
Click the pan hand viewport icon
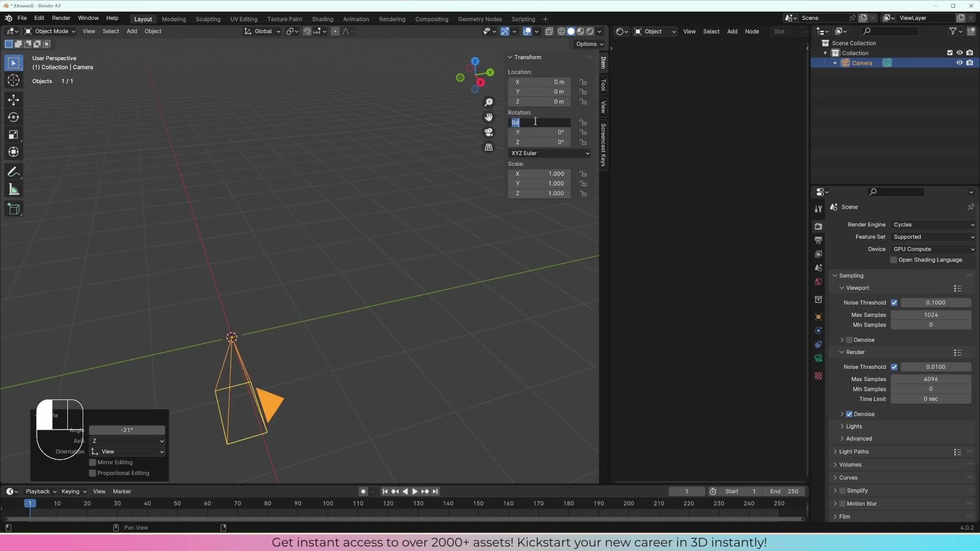click(488, 117)
